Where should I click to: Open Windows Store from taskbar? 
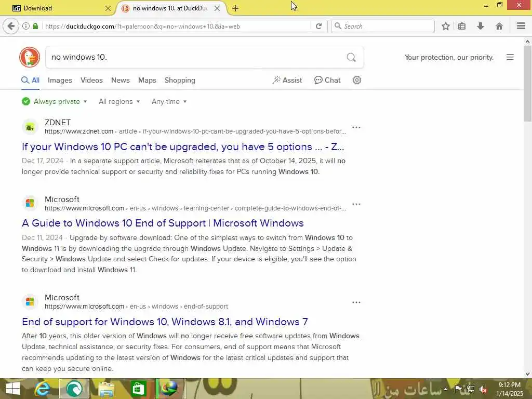pos(138,389)
